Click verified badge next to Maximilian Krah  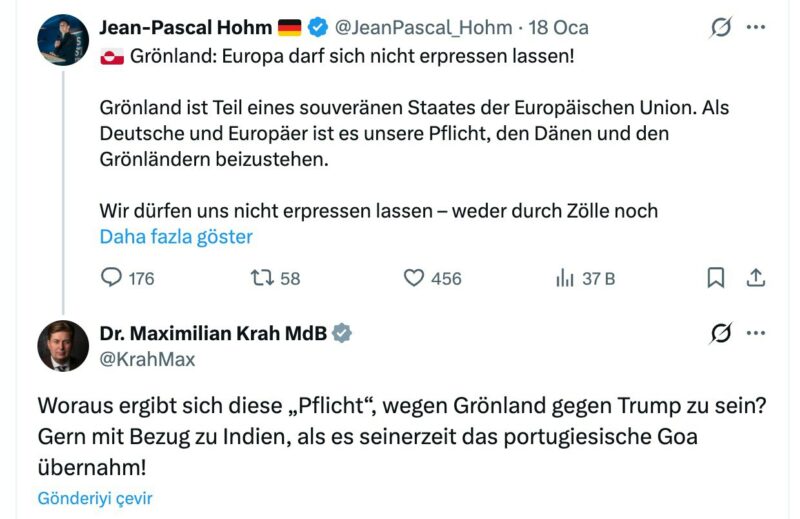point(342,333)
